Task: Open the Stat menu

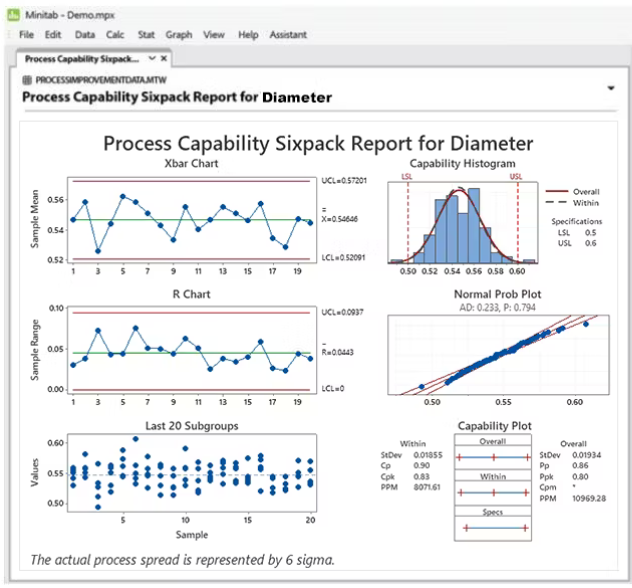Action: point(147,35)
